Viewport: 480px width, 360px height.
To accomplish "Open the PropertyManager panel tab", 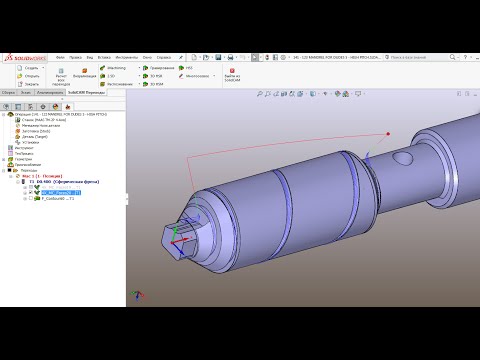I will pos(18,107).
